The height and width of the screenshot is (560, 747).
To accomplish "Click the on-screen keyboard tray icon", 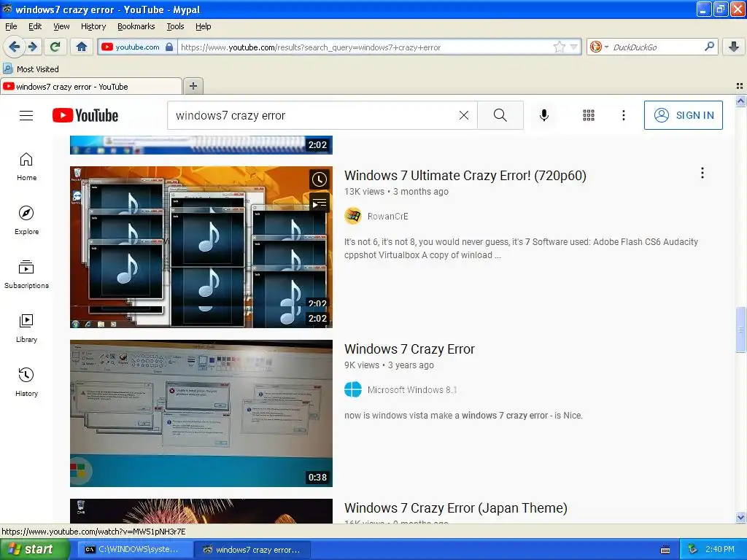I will point(665,550).
